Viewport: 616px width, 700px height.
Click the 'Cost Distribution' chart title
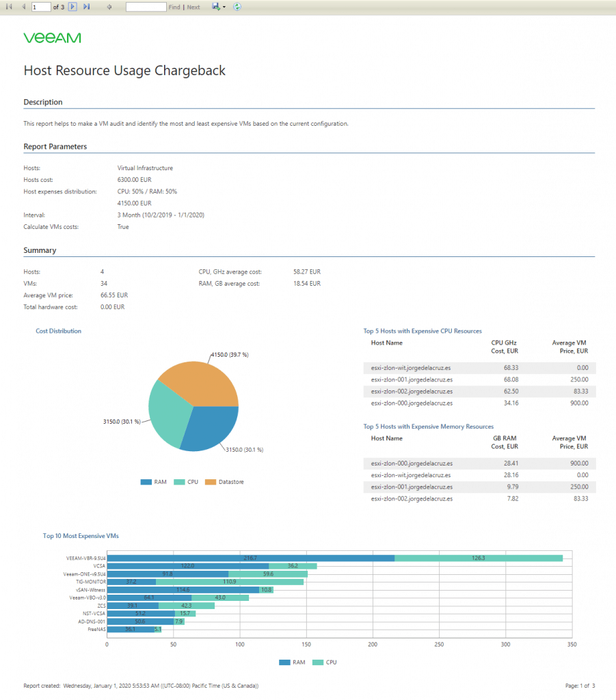(59, 332)
